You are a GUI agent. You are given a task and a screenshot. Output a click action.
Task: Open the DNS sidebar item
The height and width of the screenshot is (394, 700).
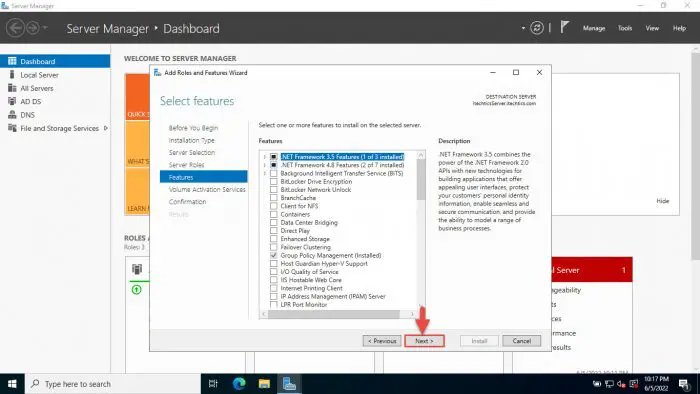coord(27,115)
